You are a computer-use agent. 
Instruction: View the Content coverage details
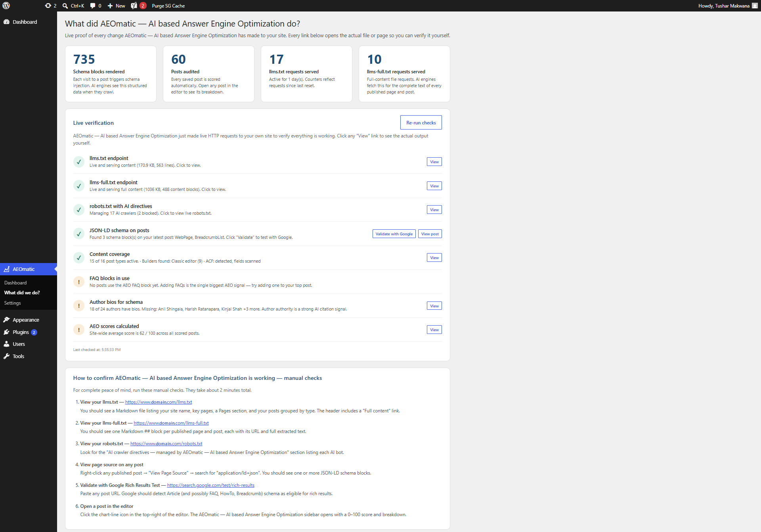(434, 257)
